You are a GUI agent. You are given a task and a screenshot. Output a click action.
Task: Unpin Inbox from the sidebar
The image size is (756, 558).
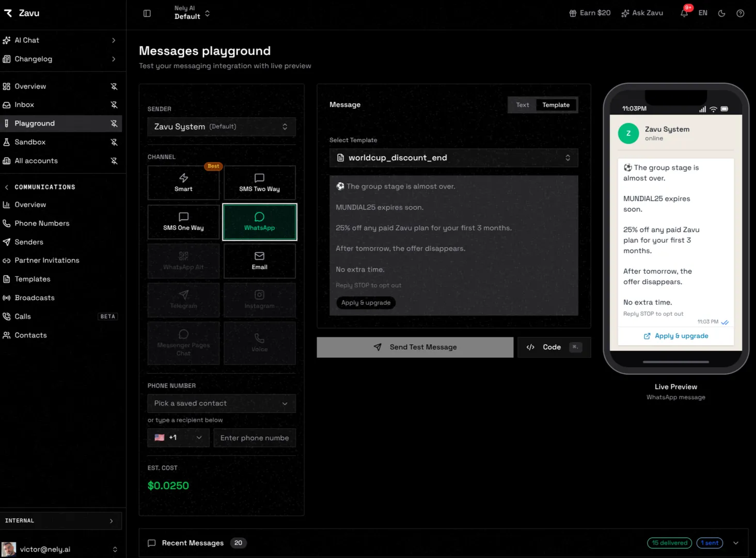[x=114, y=105]
